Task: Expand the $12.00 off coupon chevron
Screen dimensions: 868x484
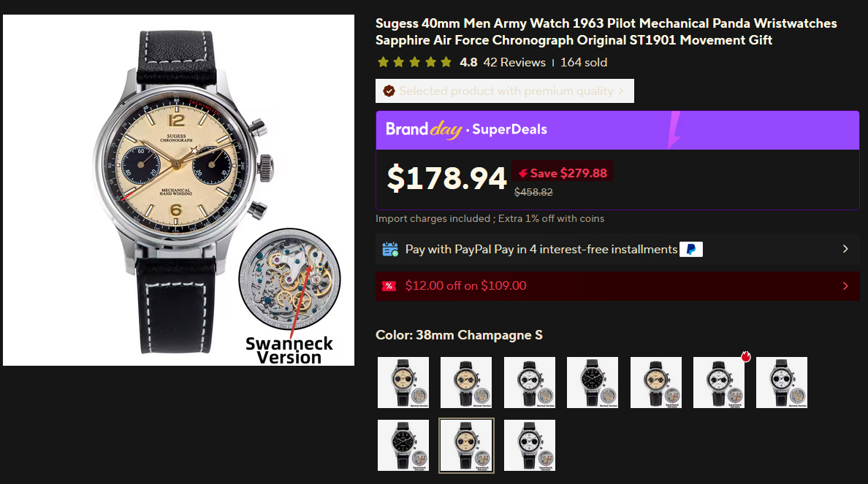Action: (845, 286)
